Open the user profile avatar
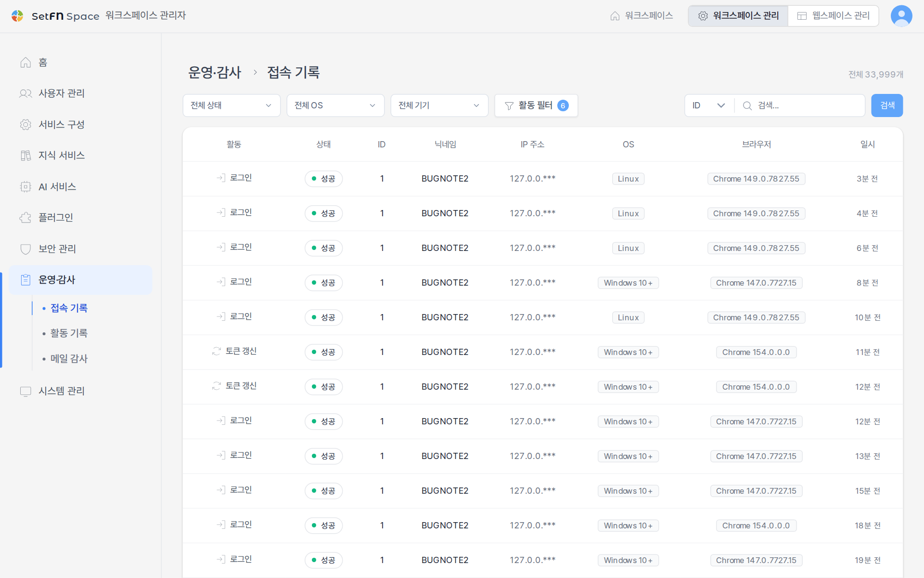924x578 pixels. (x=901, y=16)
